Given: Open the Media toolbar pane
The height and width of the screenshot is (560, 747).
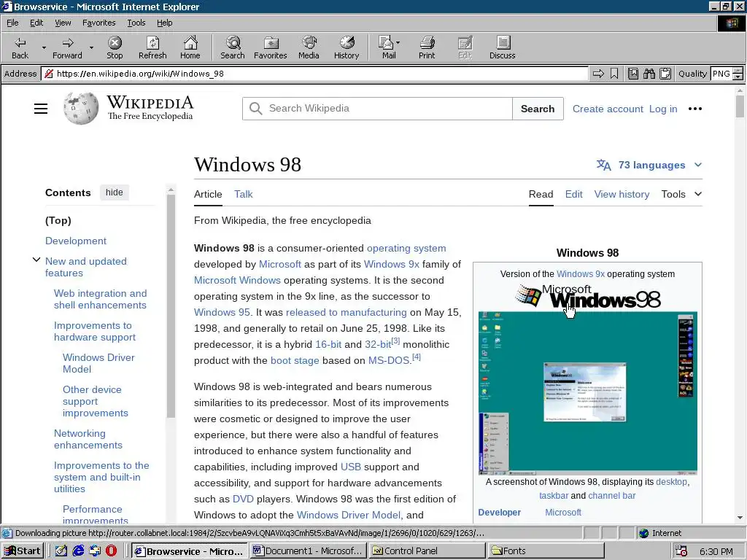Looking at the screenshot, I should tap(309, 47).
